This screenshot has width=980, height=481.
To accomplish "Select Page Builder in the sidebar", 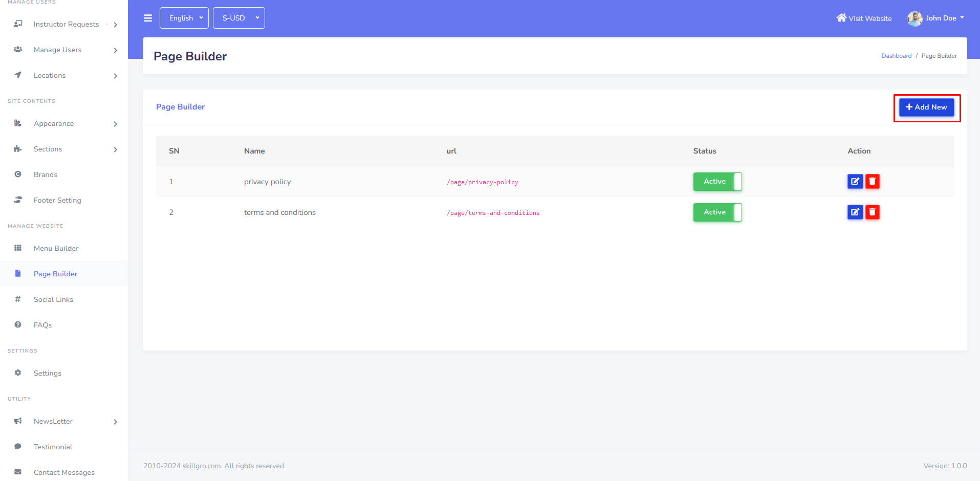I will (64, 274).
